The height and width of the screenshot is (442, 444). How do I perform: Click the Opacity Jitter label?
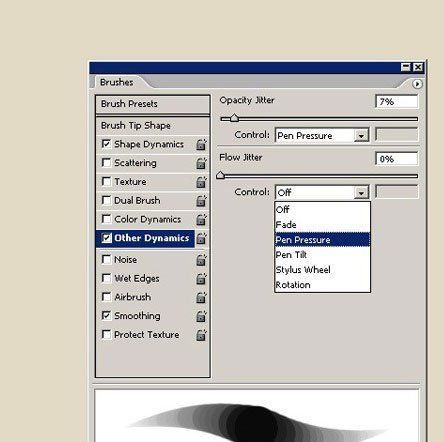[x=247, y=100]
